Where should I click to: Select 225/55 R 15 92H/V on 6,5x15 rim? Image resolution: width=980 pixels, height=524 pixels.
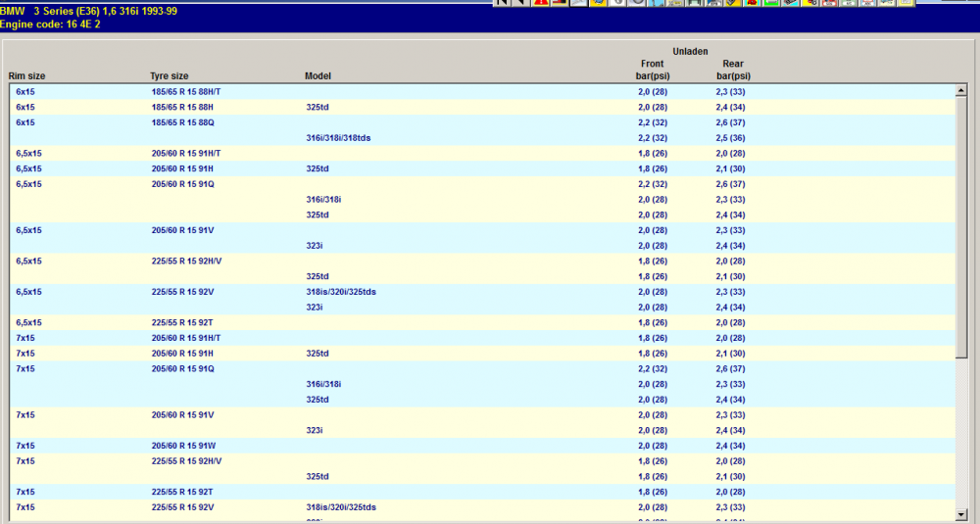point(186,262)
